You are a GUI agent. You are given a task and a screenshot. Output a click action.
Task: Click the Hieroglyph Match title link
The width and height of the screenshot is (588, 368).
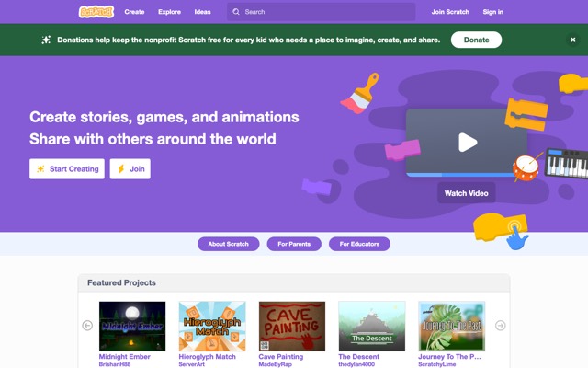(x=208, y=357)
